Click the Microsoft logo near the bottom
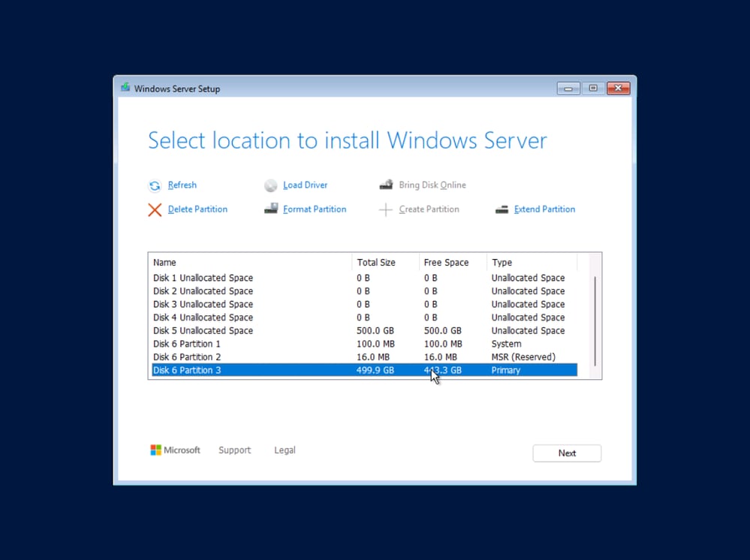 (157, 450)
